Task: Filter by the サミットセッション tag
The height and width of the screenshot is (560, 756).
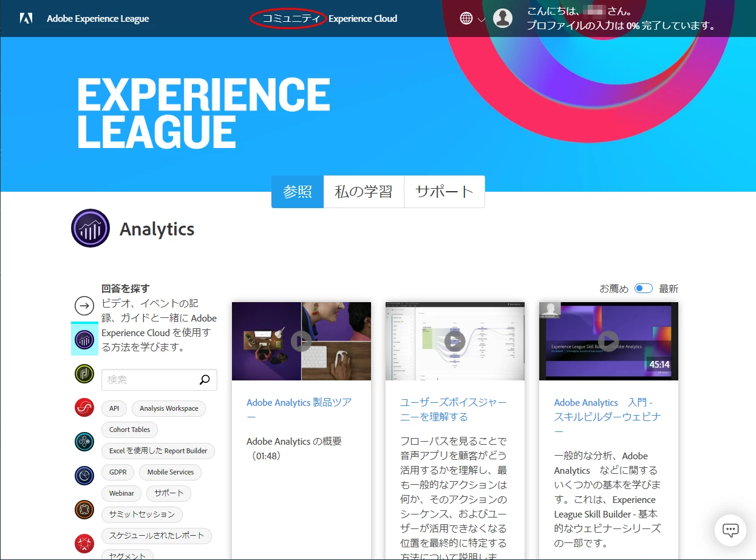Action: click(141, 514)
